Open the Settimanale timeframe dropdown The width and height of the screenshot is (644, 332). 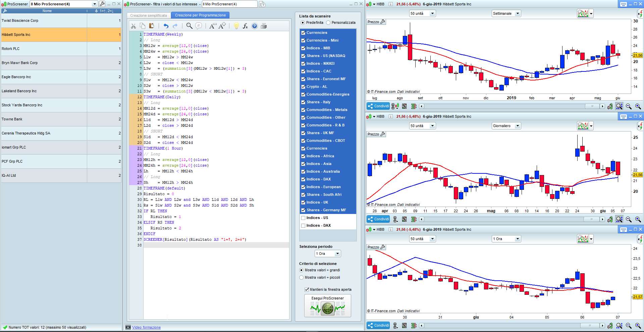[506, 14]
